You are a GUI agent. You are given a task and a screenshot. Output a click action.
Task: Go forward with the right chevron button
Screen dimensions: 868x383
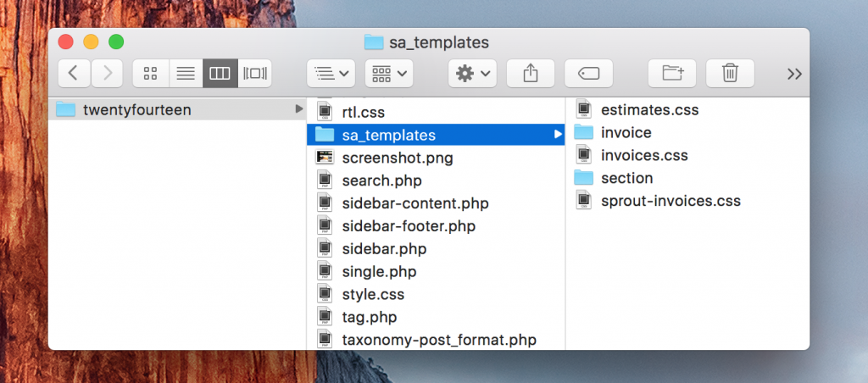pos(108,73)
